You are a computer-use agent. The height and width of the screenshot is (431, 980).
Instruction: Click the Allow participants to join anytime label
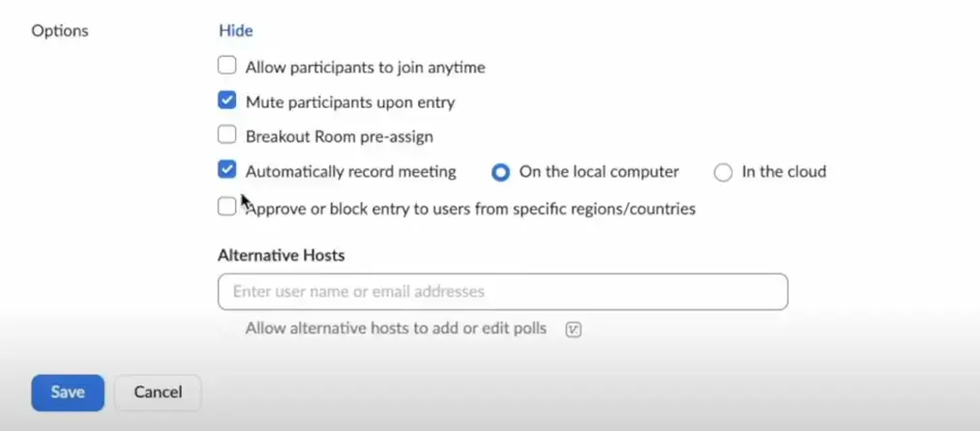point(365,68)
